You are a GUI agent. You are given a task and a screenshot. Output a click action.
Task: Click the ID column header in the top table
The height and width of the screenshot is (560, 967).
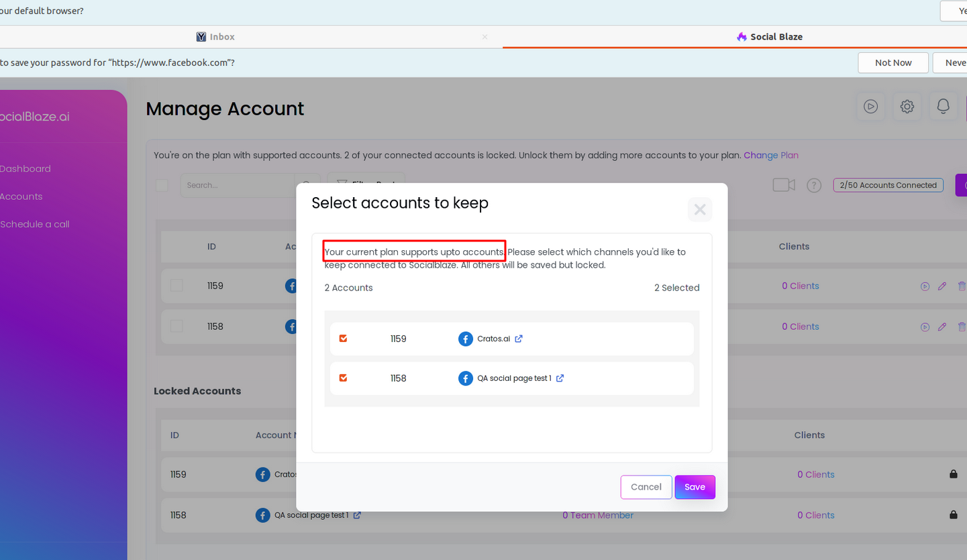coord(211,246)
